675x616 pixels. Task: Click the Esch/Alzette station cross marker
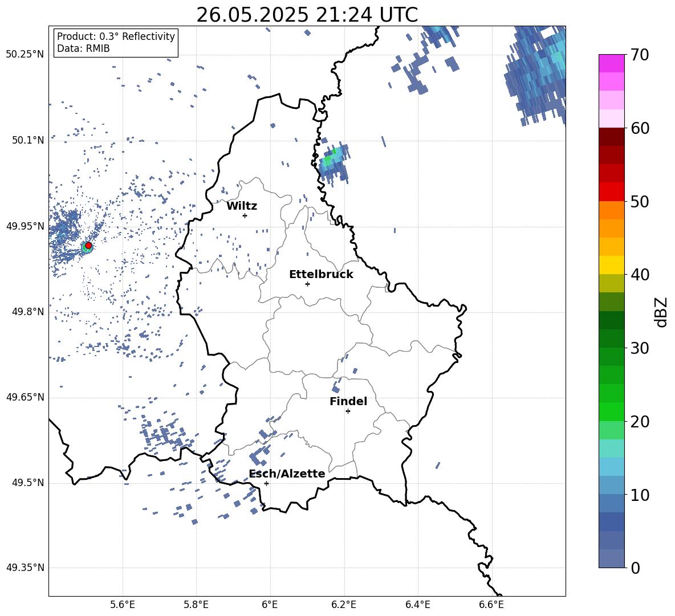pos(266,483)
